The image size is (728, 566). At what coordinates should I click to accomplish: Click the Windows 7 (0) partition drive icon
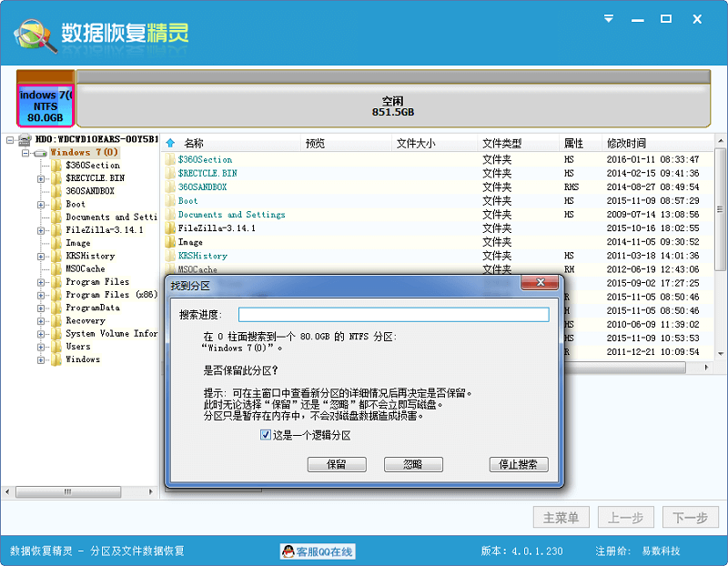tap(40, 153)
